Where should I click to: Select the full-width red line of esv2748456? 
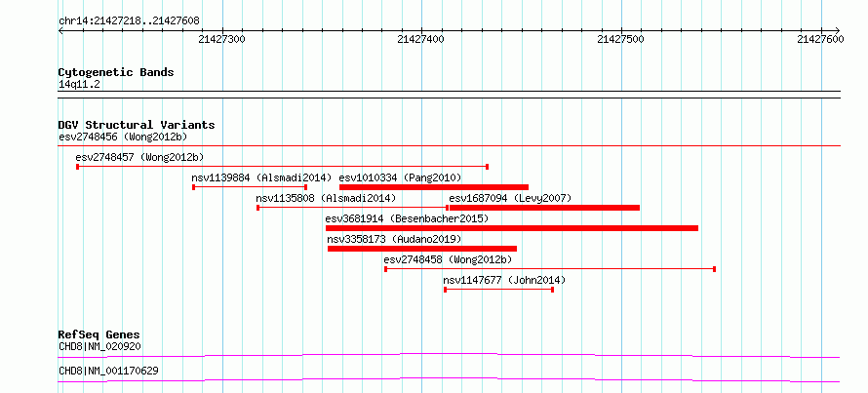[x=449, y=145]
